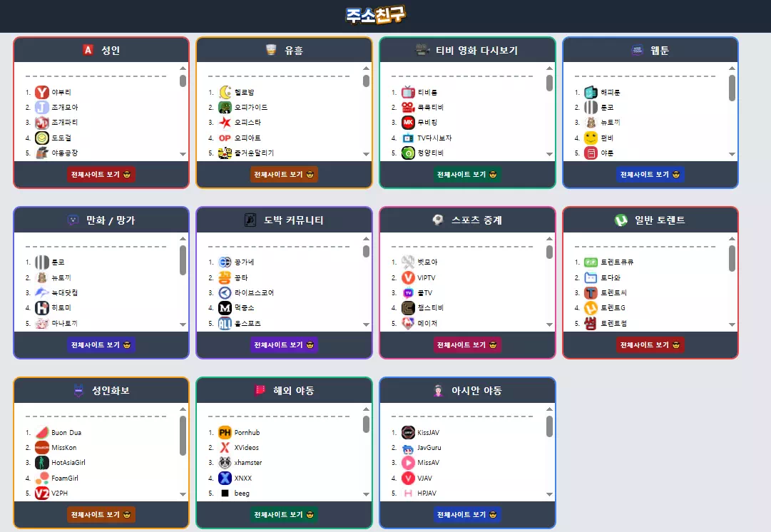
Task: Open the 라이브스코어 link
Action: [x=254, y=292]
